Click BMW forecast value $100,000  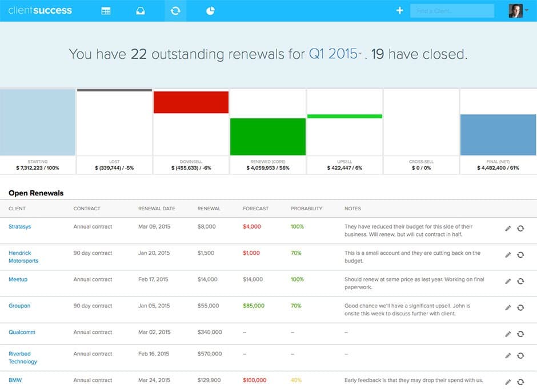click(x=254, y=380)
